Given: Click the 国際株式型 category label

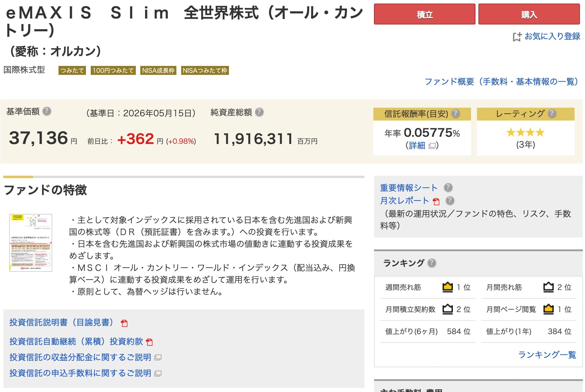Looking at the screenshot, I should click(x=24, y=70).
